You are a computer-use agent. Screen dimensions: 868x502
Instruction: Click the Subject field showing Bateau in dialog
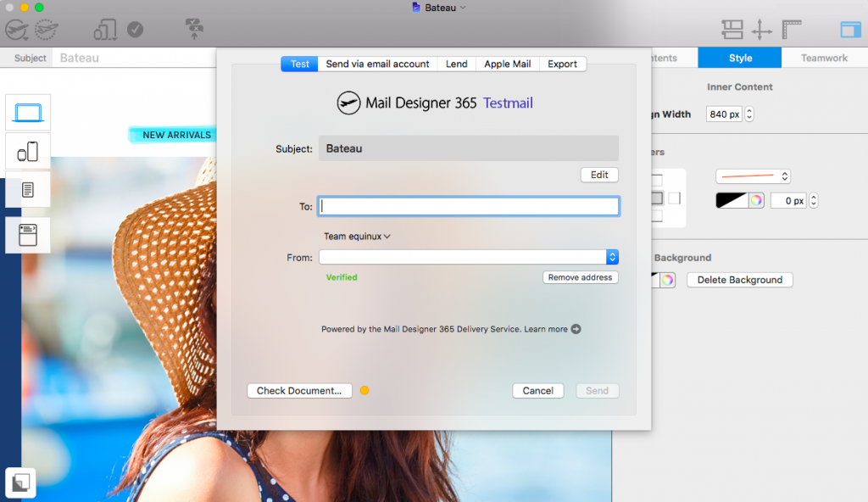coord(468,148)
